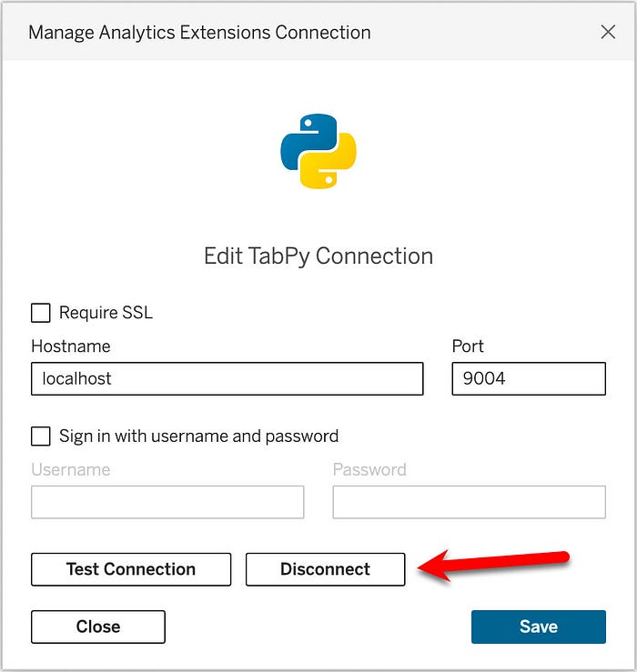This screenshot has height=672, width=637.
Task: Click the Require SSL label text
Action: point(106,313)
